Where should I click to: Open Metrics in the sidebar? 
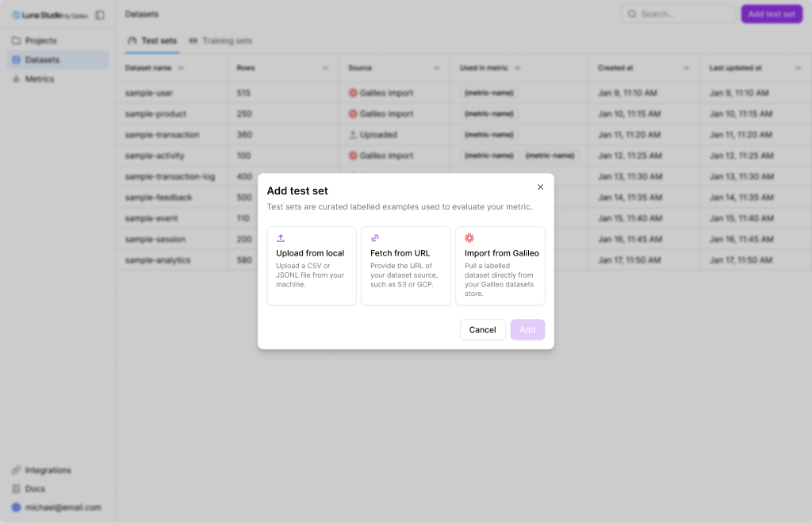[58, 79]
